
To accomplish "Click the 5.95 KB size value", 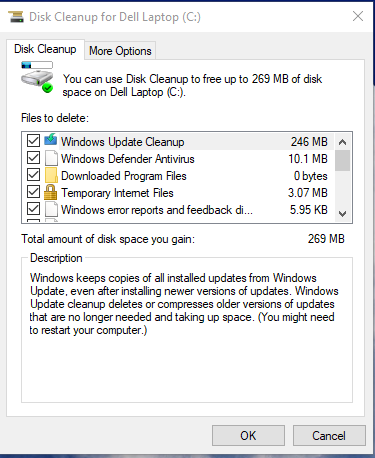I will point(308,210).
